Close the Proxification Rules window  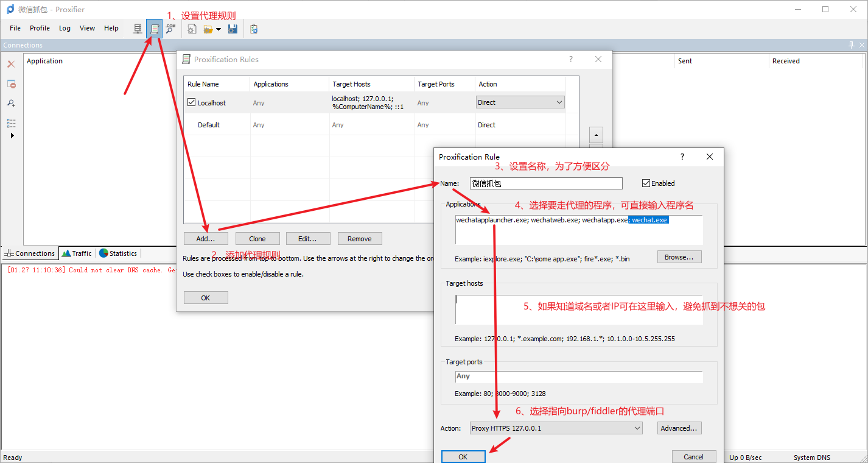[x=598, y=59]
